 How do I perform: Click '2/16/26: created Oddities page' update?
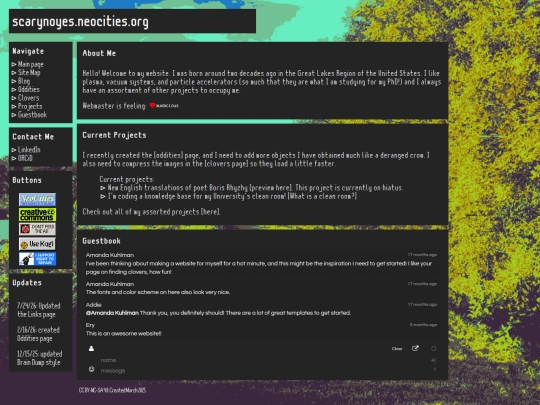click(38, 334)
